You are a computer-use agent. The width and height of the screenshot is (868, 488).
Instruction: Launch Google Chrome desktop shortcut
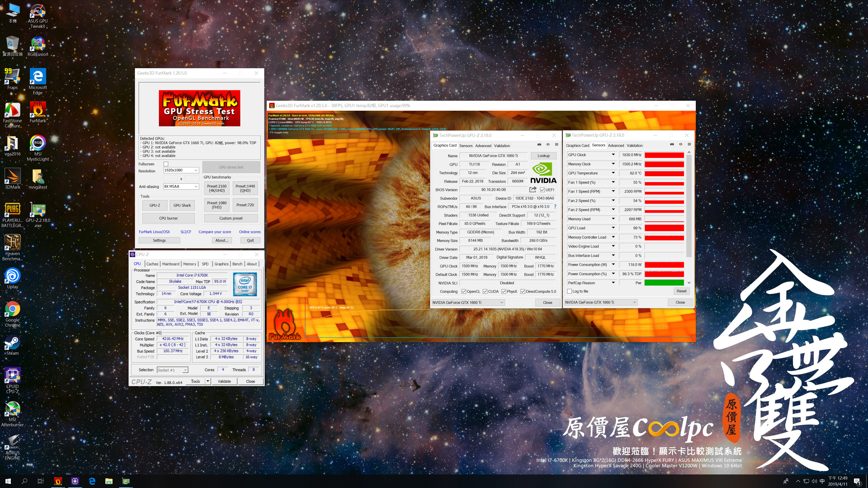pos(12,314)
